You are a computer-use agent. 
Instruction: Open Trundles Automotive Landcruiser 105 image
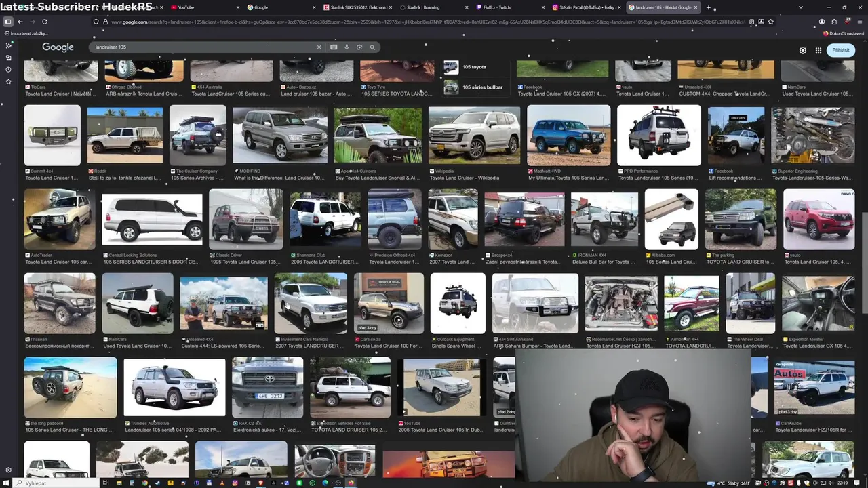coord(174,388)
